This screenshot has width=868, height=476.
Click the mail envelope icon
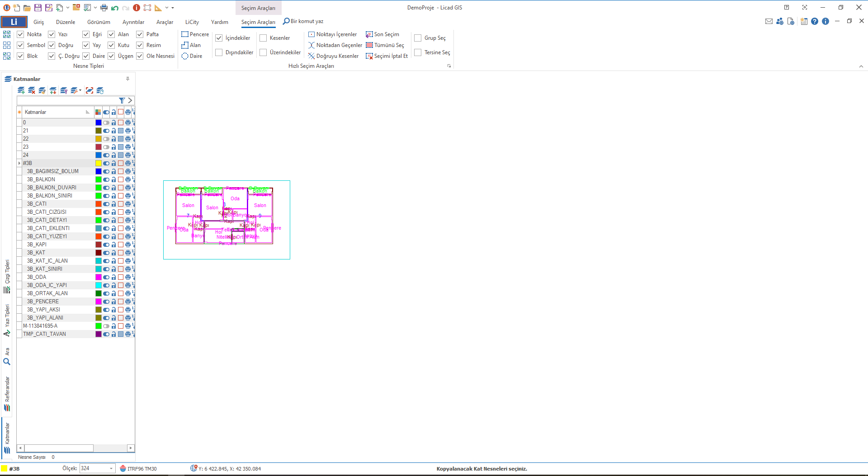click(x=769, y=21)
